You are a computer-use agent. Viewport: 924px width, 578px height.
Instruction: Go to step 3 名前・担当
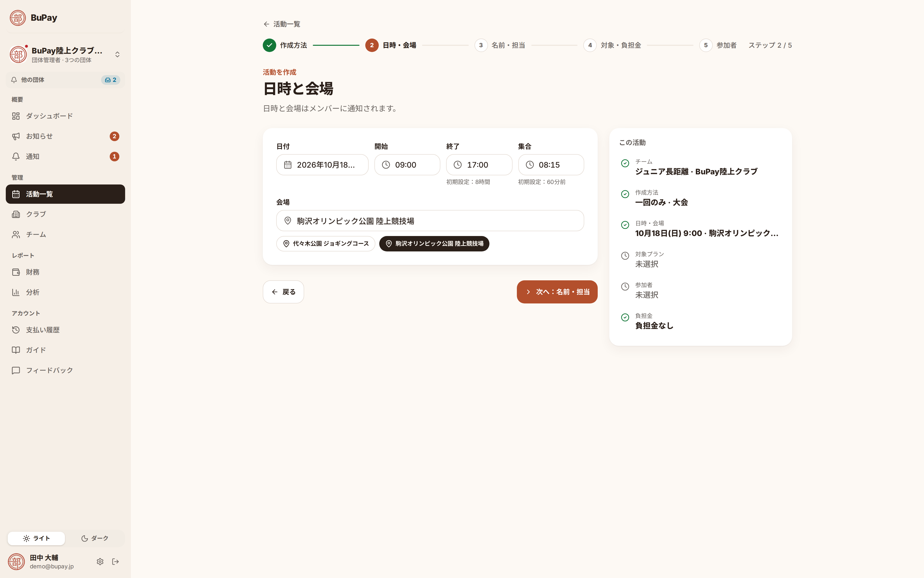tap(500, 45)
